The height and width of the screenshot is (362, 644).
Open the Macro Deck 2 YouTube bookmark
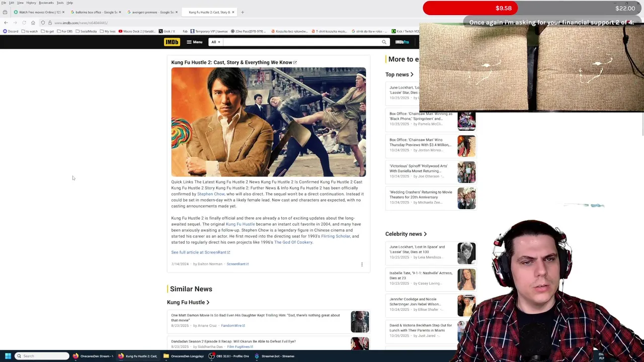coord(137,31)
